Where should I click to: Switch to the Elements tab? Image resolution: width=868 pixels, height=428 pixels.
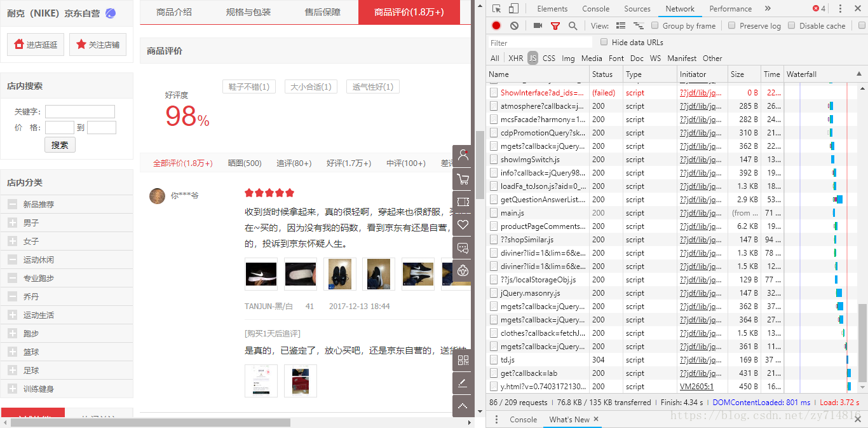pos(552,9)
